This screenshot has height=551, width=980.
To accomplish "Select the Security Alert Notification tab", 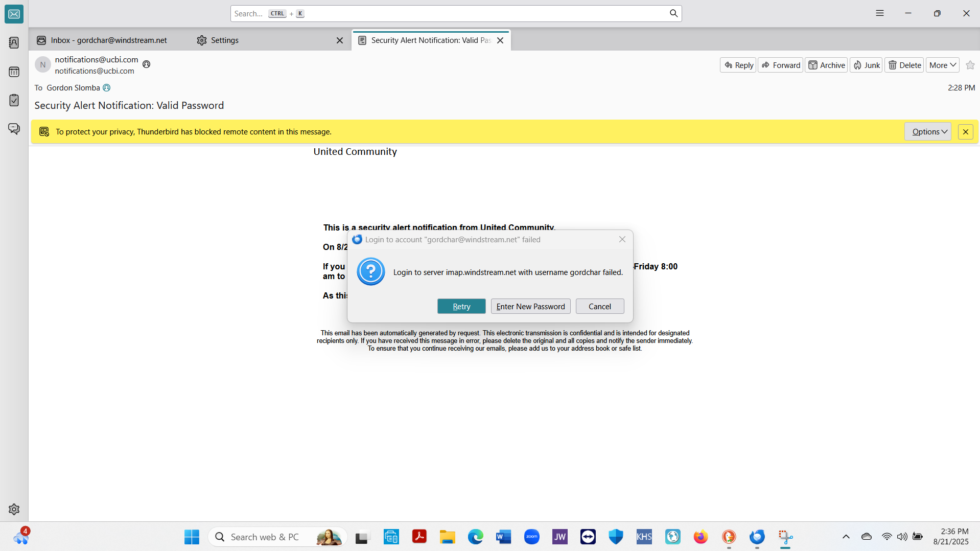I will [431, 40].
